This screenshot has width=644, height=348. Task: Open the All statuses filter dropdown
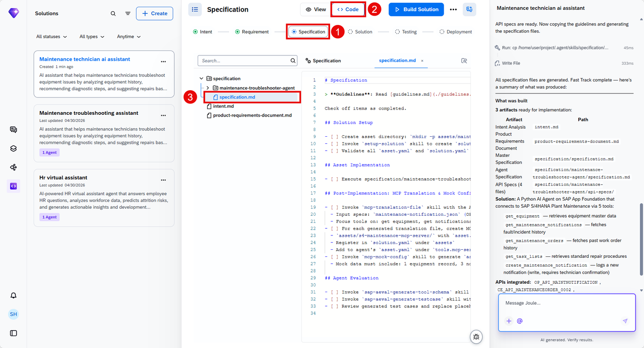coord(51,37)
